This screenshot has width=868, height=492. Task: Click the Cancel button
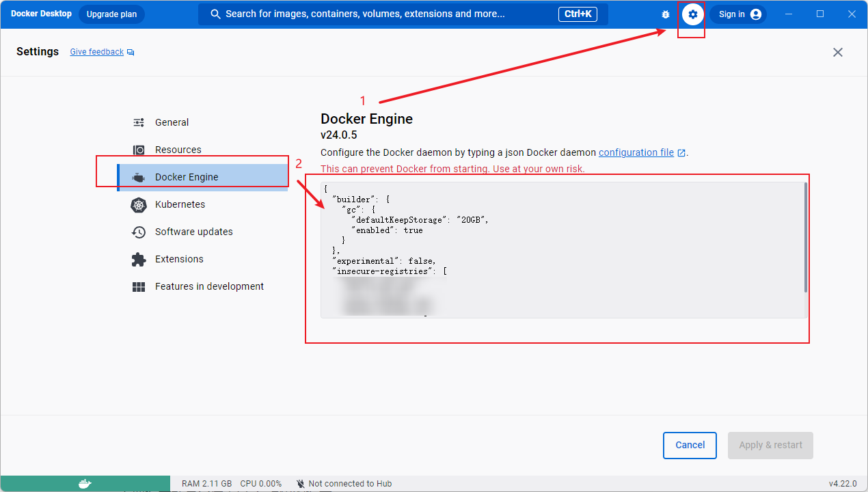coord(690,446)
